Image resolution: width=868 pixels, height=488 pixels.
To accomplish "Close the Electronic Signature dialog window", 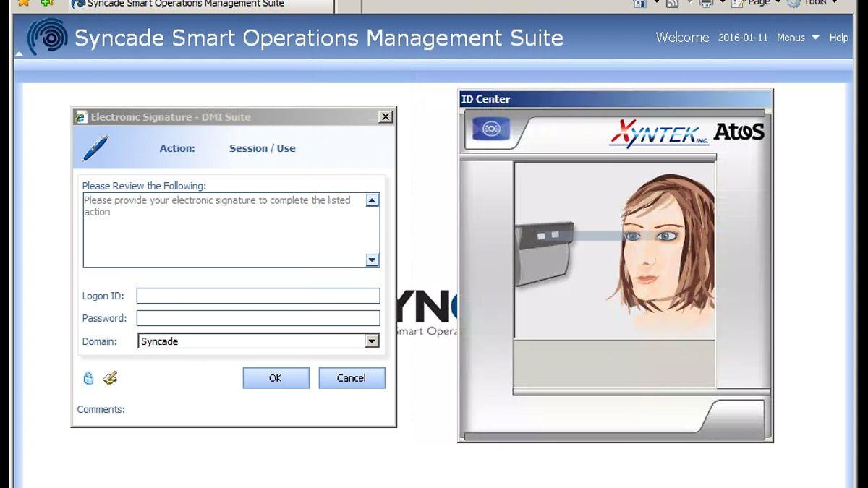I will [x=386, y=117].
